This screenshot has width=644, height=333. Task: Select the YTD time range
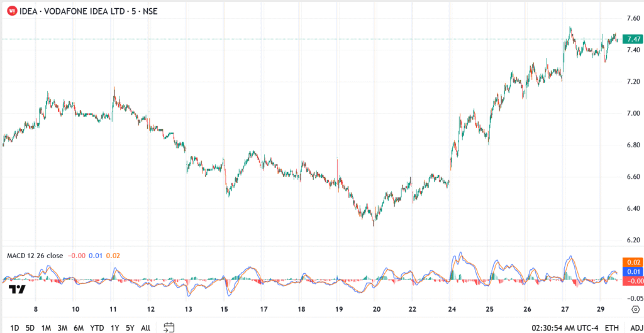pos(97,328)
